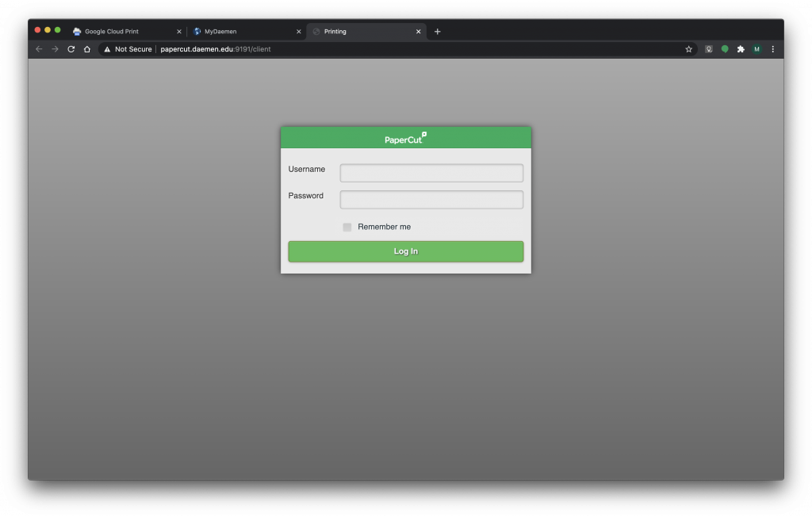
Task: Close the Printing tab
Action: (419, 32)
